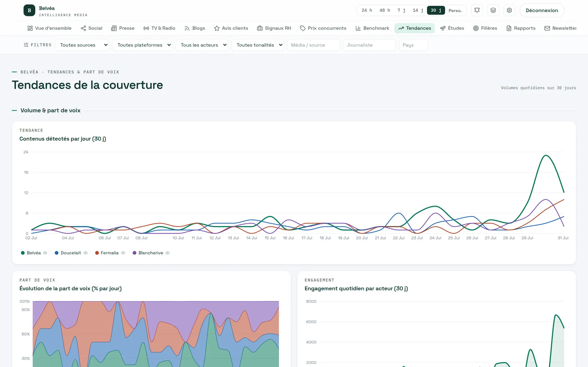
Task: Click the purple Blancherive legend dot
Action: pos(135,253)
